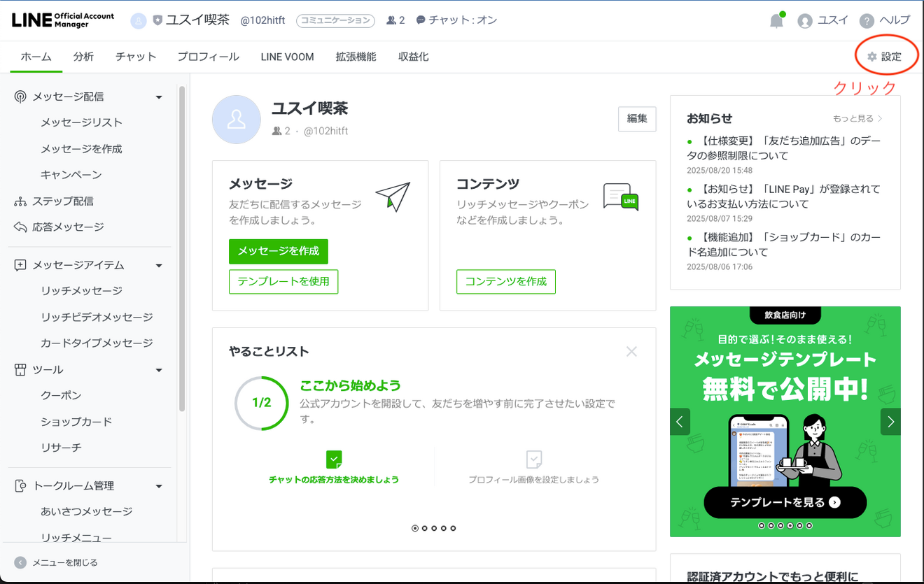Open カードタイプメッセージ in sidebar
The width and height of the screenshot is (924, 584).
point(97,343)
